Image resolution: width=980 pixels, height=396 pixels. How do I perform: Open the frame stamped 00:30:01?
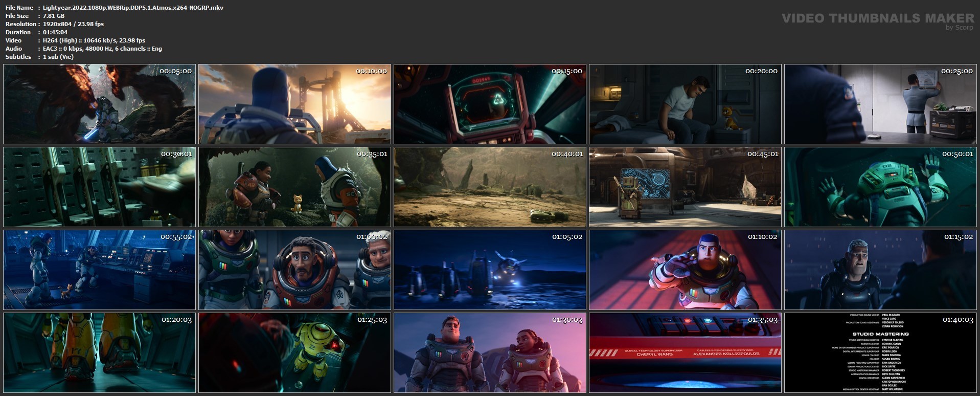coord(100,187)
